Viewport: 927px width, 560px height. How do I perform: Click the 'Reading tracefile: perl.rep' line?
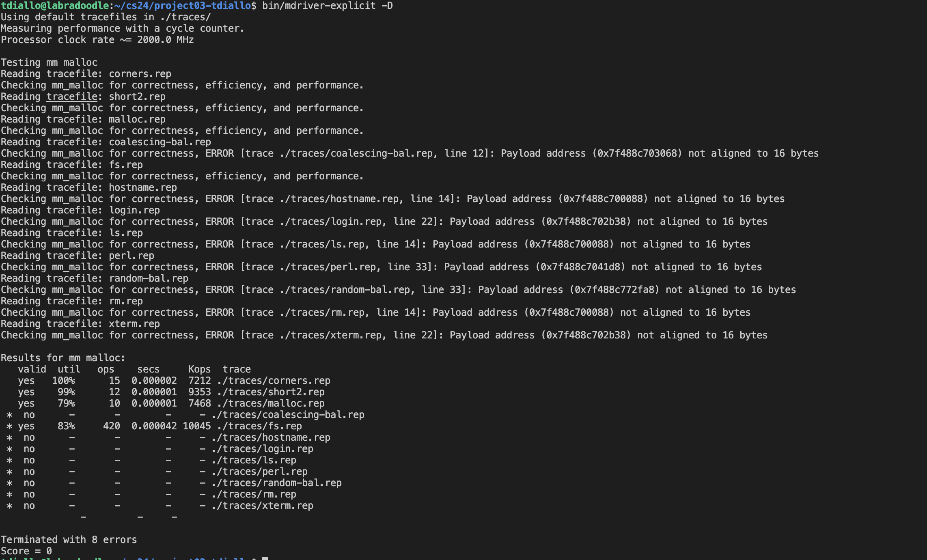click(x=78, y=256)
